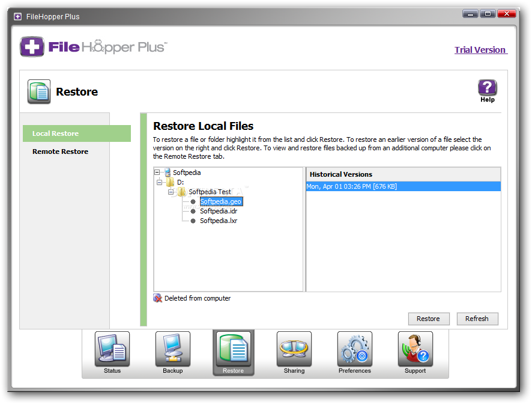Open the Preferences gear icon
Screen dimensions: 532x404
[354, 349]
